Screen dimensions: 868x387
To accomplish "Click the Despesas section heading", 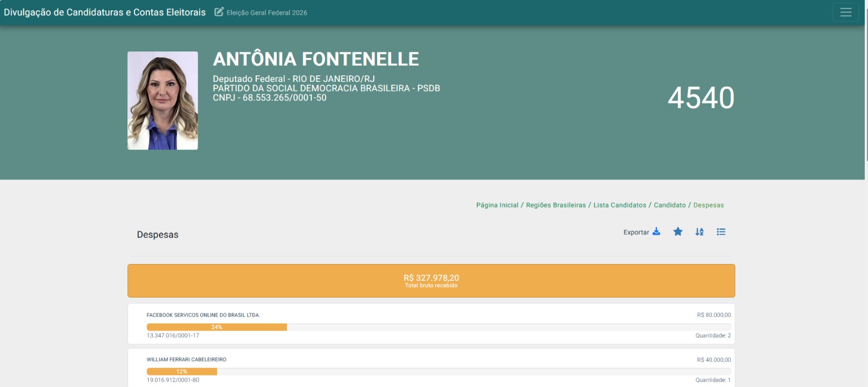I will pyautogui.click(x=157, y=235).
